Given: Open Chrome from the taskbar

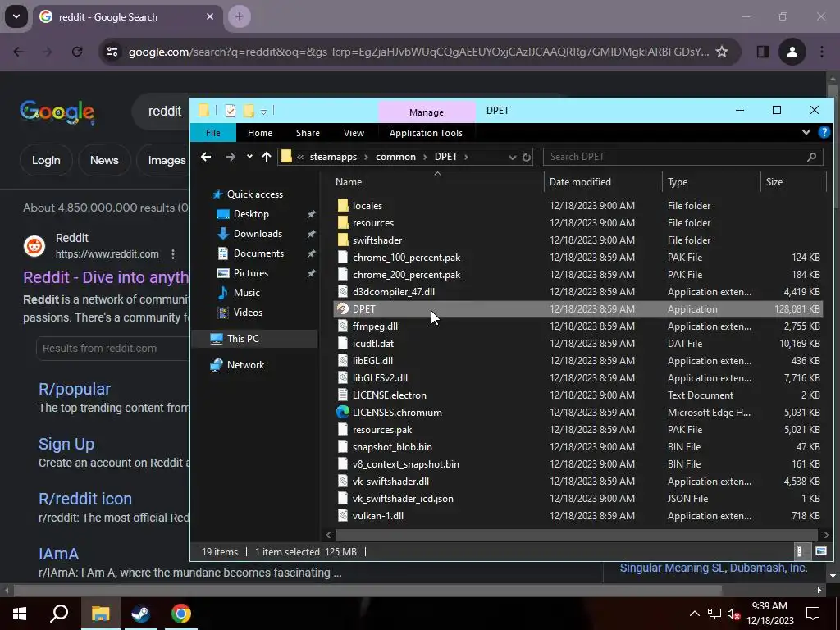Looking at the screenshot, I should [x=181, y=614].
